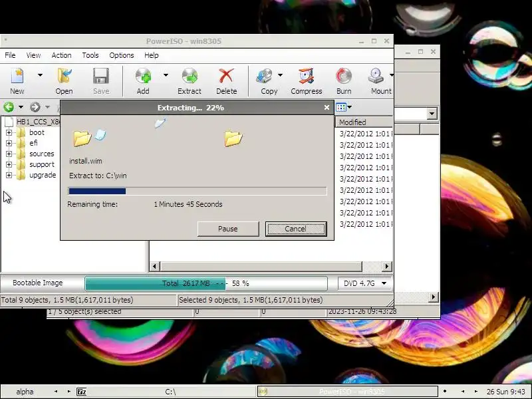Click the alpha label in taskbar
Screen dimensions: 532x399
[x=25, y=392]
